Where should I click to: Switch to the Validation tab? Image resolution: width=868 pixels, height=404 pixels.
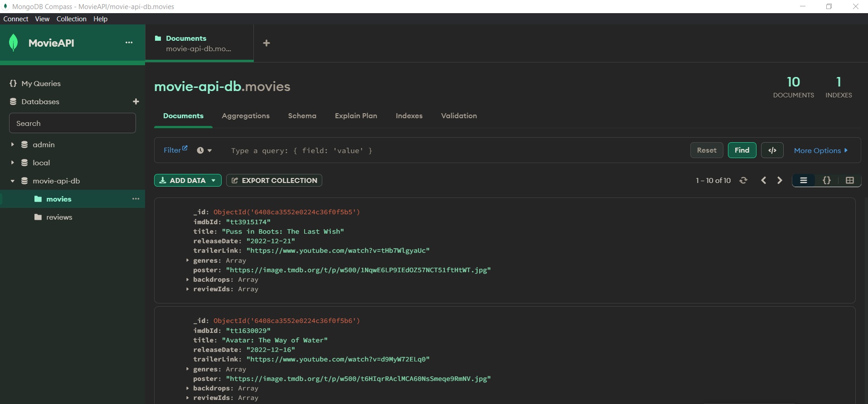tap(459, 116)
